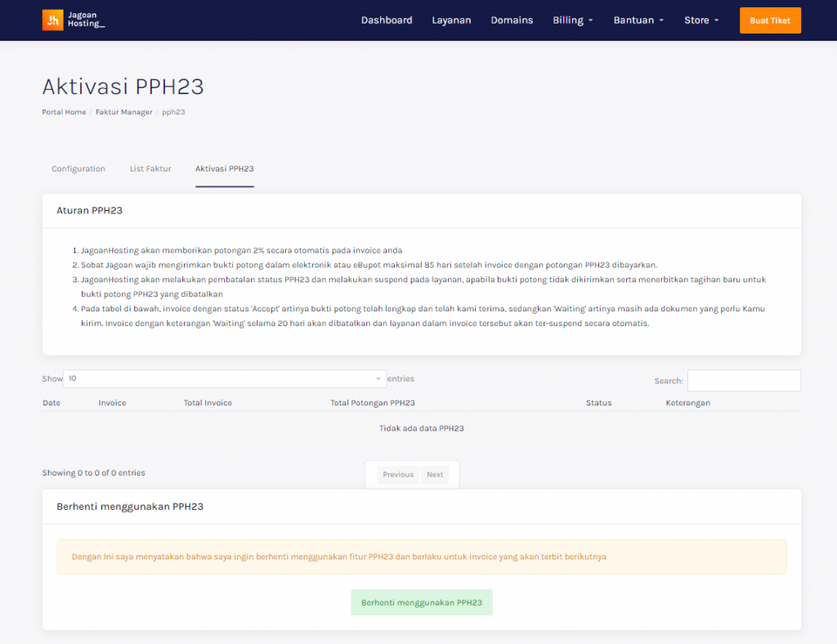Sort table by the Status column header
This screenshot has width=837, height=644.
pyautogui.click(x=598, y=403)
